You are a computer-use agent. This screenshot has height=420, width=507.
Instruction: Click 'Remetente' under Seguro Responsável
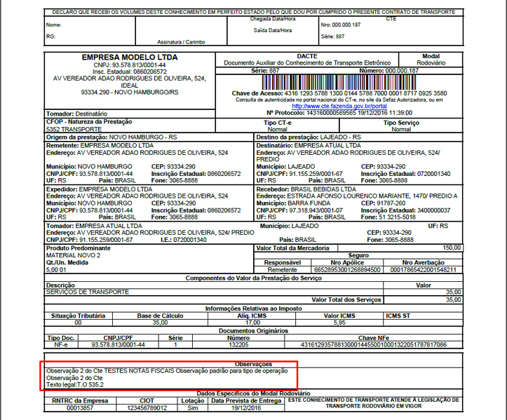[x=283, y=270]
